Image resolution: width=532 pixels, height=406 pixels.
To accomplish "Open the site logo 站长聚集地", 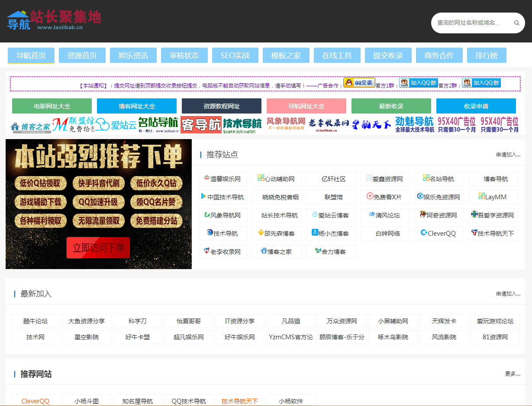I will pyautogui.click(x=54, y=20).
